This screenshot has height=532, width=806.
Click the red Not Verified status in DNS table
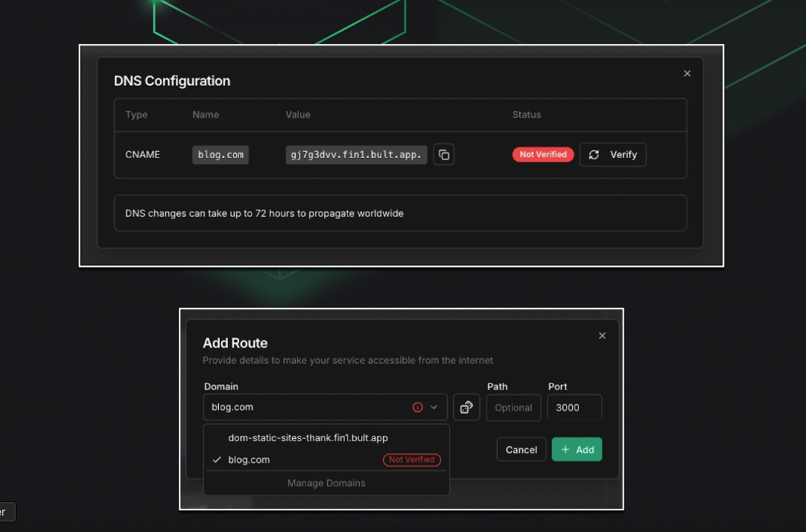tap(543, 155)
